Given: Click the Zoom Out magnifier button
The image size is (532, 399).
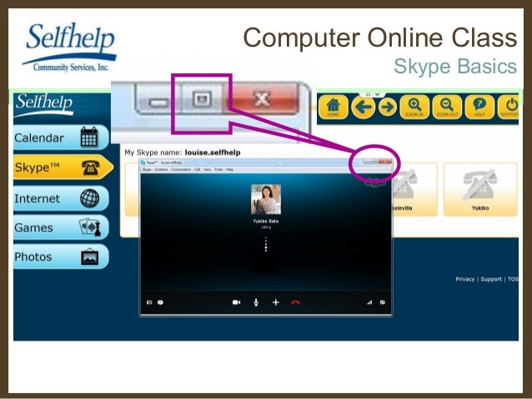Looking at the screenshot, I should pos(447,107).
